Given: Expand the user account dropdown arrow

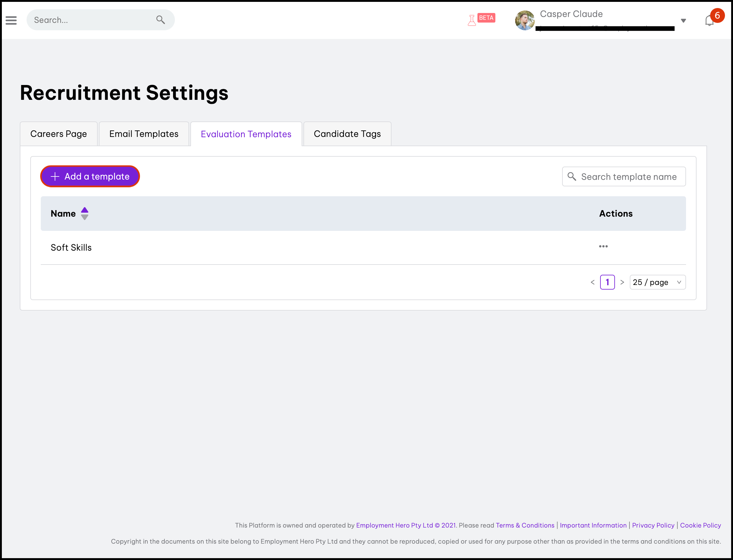Looking at the screenshot, I should 683,21.
